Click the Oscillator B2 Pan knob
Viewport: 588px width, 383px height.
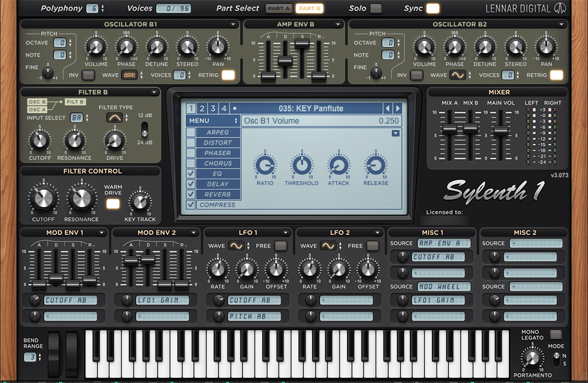click(x=546, y=47)
